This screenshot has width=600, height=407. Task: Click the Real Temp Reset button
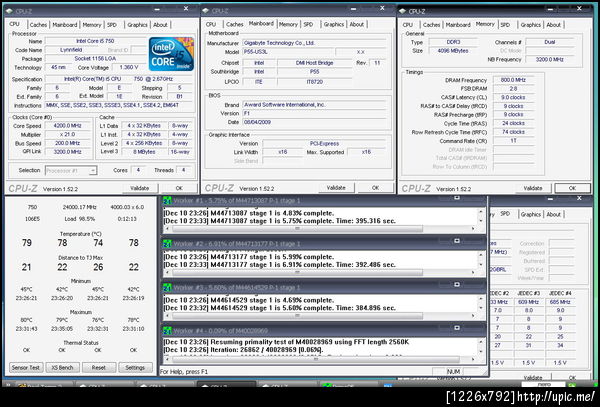(x=99, y=368)
